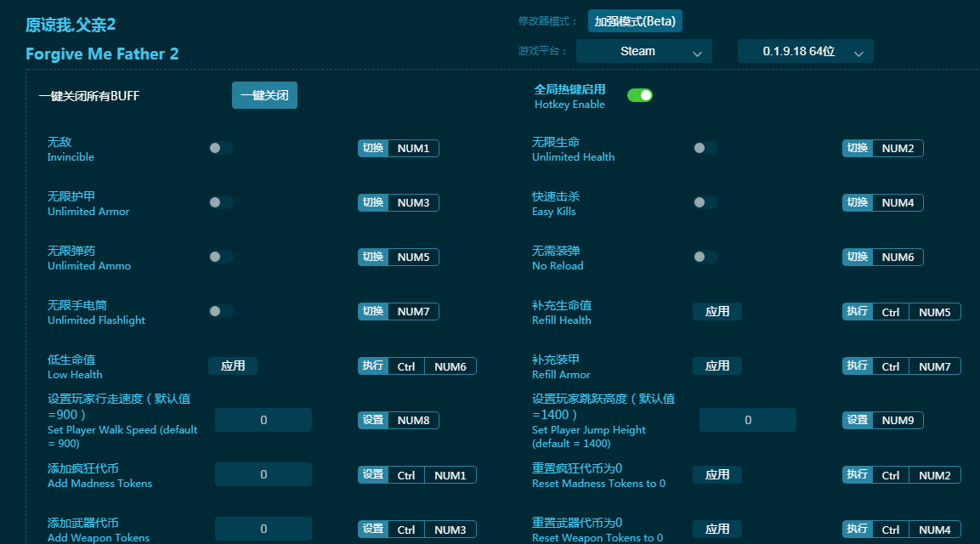Click the 加强模式(Beta) mode button
Image resolution: width=980 pixels, height=544 pixels.
click(635, 21)
